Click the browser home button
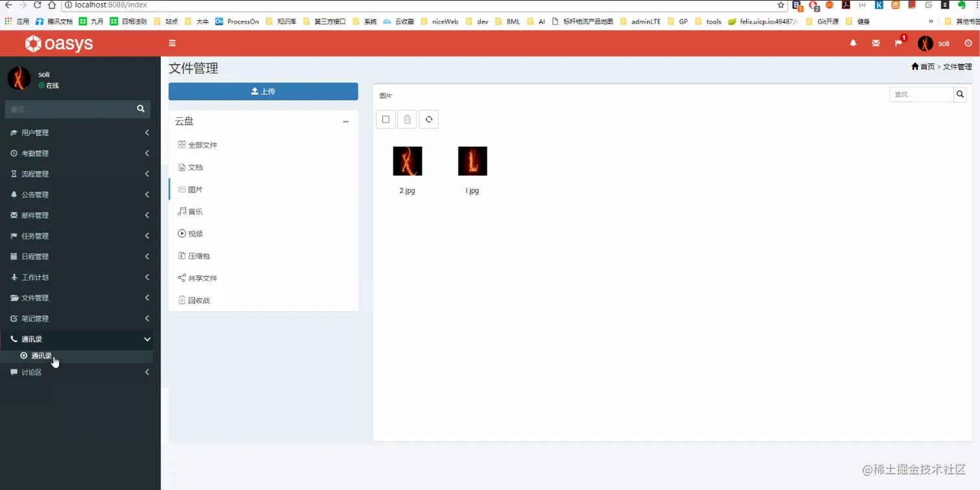 click(51, 5)
